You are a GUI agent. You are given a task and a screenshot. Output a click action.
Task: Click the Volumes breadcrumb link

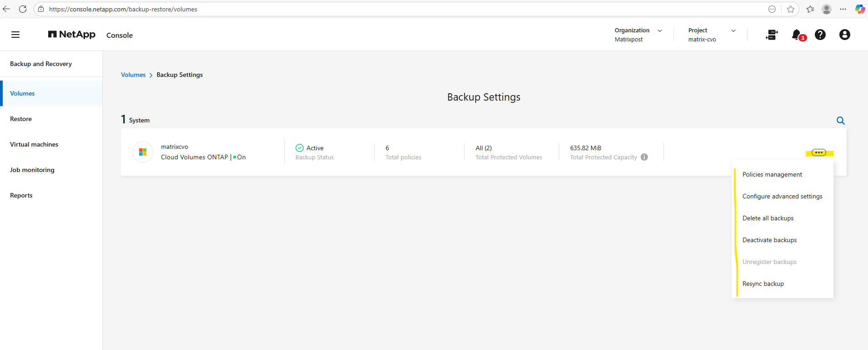[x=133, y=75]
